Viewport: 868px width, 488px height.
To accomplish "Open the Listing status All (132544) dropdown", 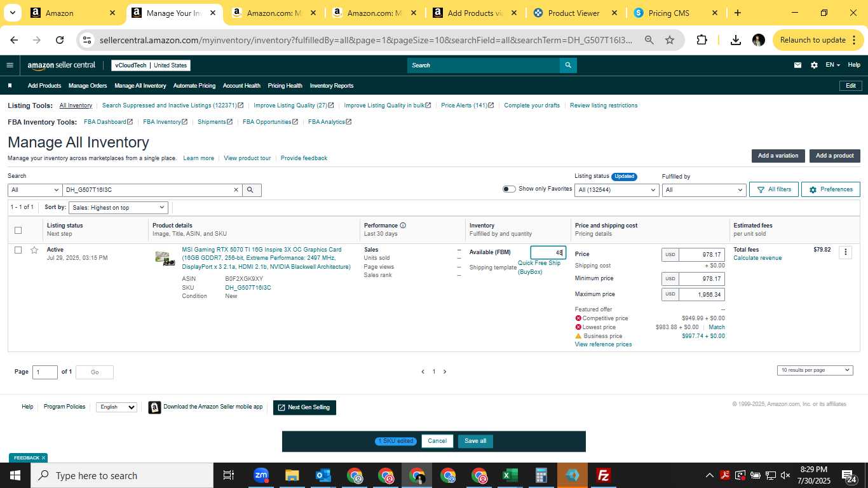I will click(x=616, y=190).
